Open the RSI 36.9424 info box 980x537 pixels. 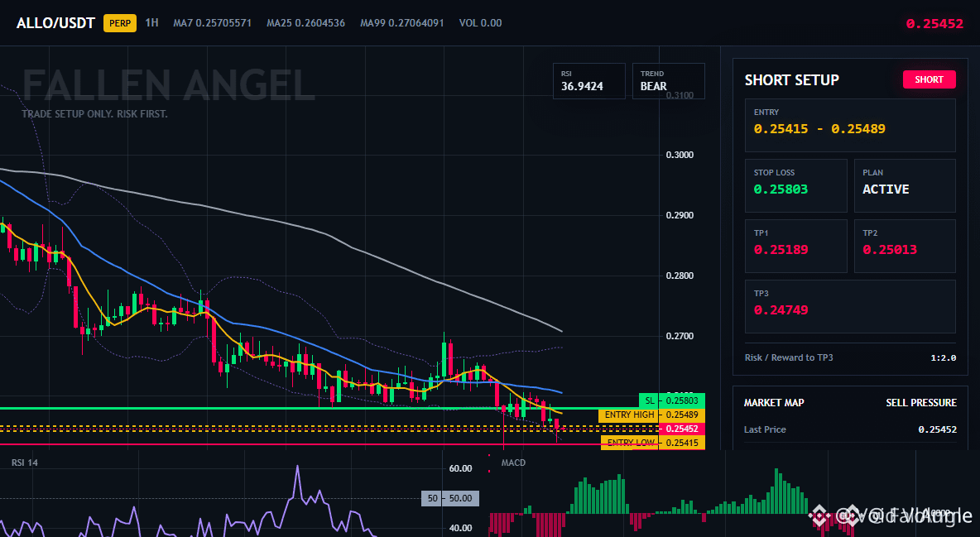(588, 80)
